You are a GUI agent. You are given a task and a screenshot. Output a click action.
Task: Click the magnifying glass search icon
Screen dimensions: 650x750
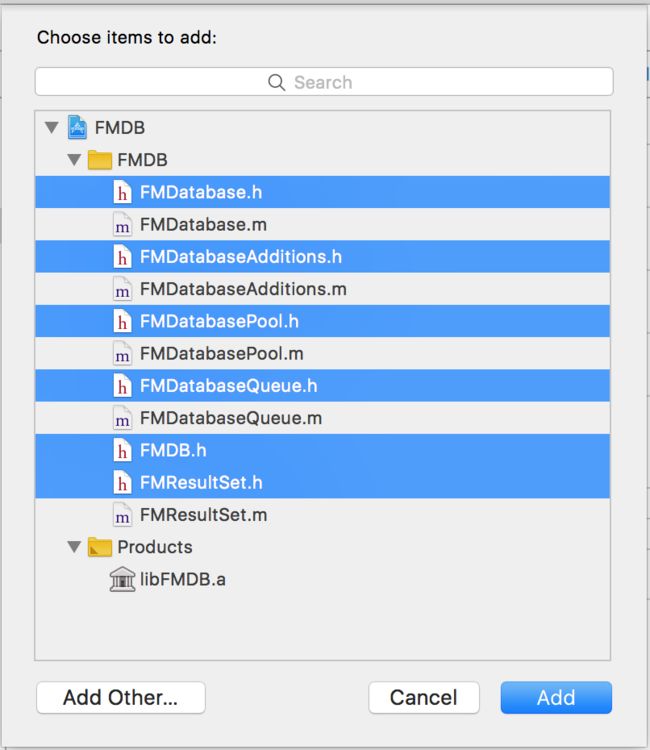tap(276, 82)
